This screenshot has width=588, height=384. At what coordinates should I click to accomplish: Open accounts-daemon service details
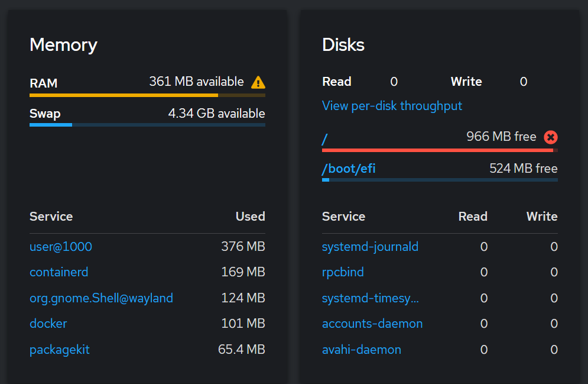[x=372, y=324]
